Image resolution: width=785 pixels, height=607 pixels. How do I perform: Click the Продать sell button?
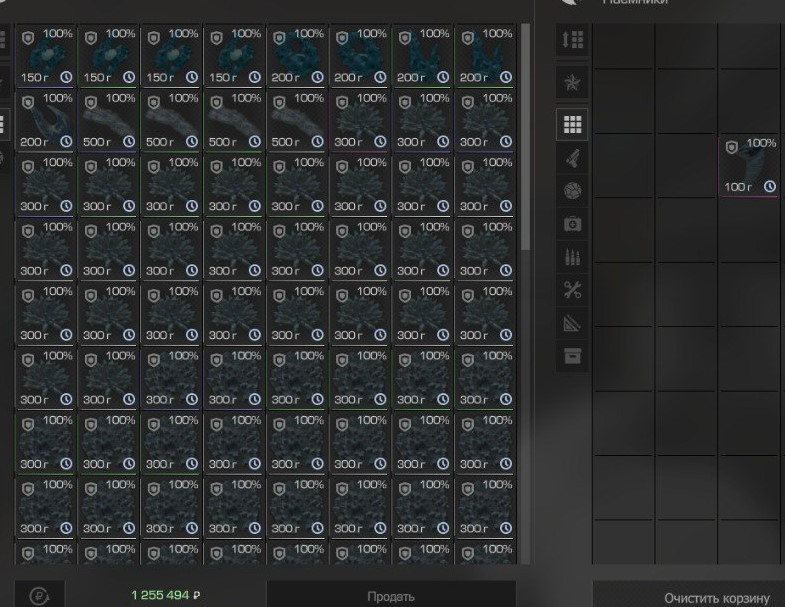(x=391, y=596)
